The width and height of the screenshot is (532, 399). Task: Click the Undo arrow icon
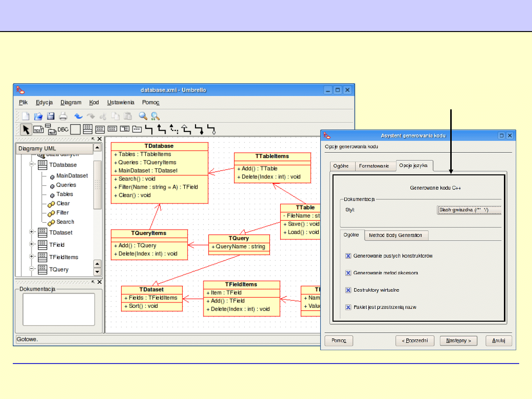(x=78, y=116)
